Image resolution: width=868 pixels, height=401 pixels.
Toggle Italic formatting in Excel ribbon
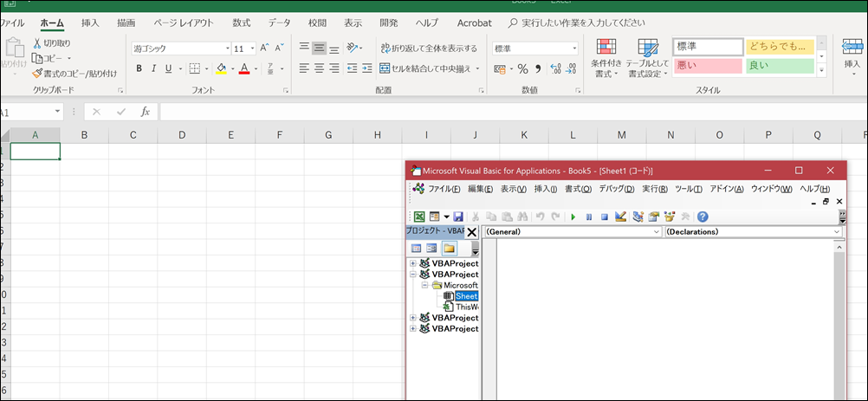click(153, 68)
